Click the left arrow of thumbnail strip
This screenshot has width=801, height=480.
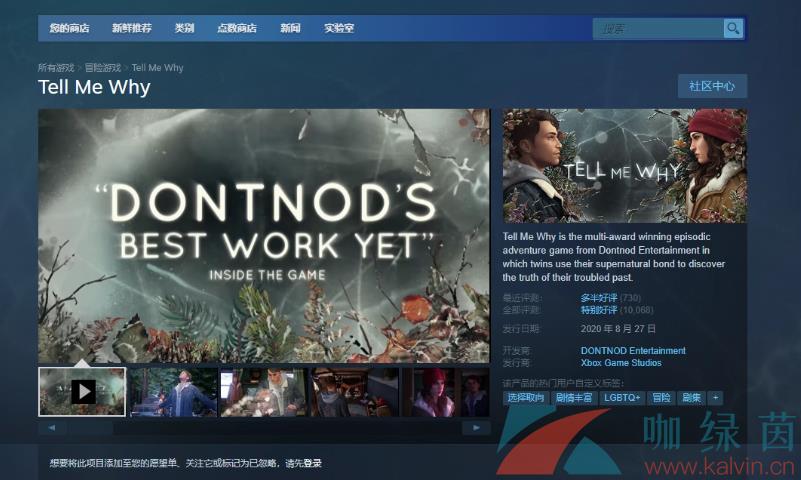(52, 428)
